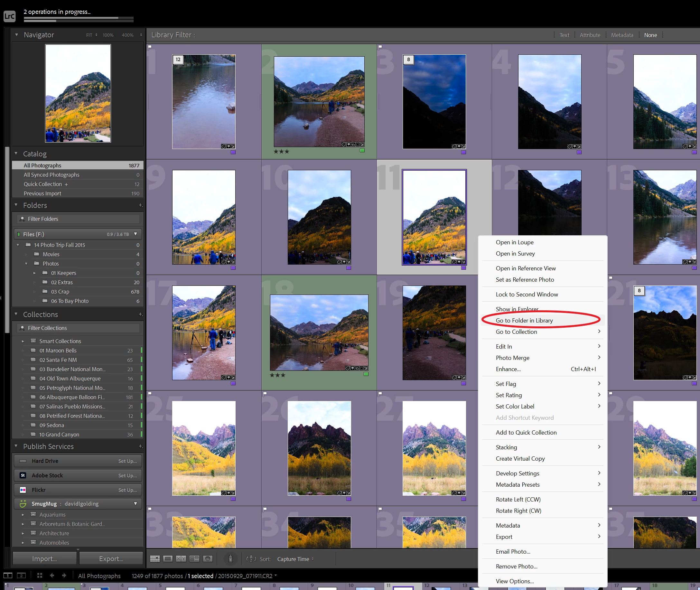The height and width of the screenshot is (590, 700).
Task: Open Compare view (X|Y) icon
Action: pyautogui.click(x=181, y=558)
